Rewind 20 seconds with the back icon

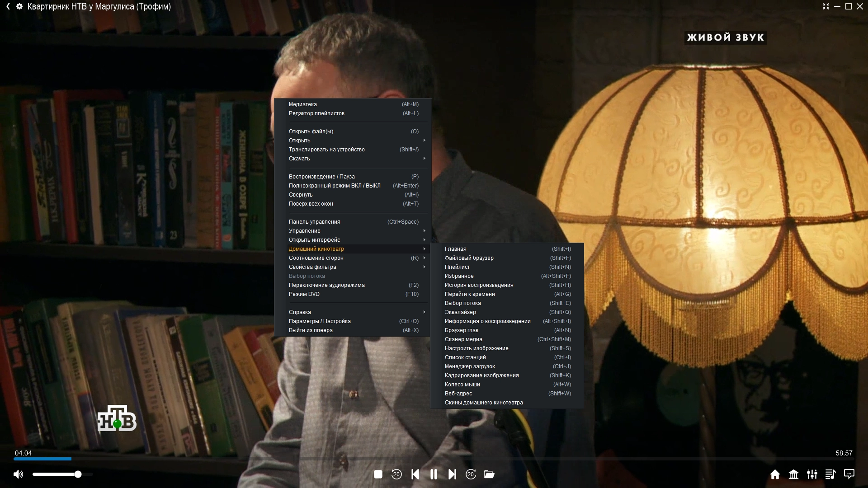point(396,474)
